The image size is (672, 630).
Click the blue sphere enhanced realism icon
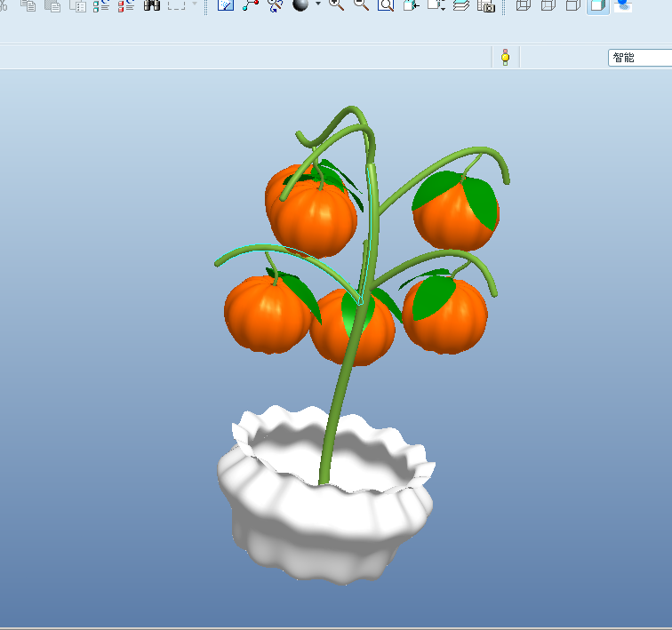click(623, 5)
